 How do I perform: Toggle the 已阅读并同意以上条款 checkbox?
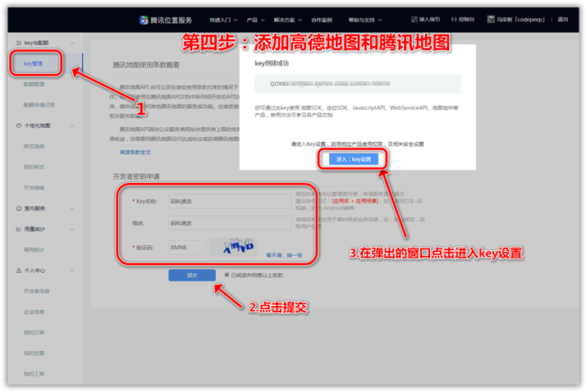point(227,276)
